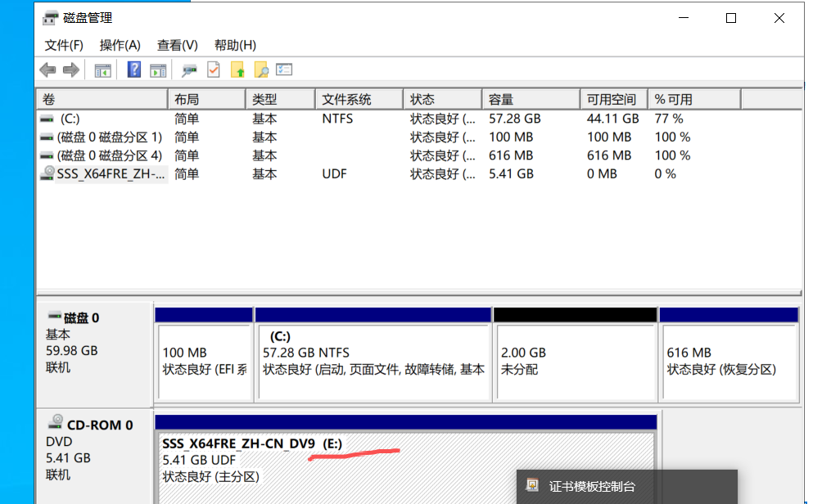Click the red checkmark properties icon

[x=214, y=70]
